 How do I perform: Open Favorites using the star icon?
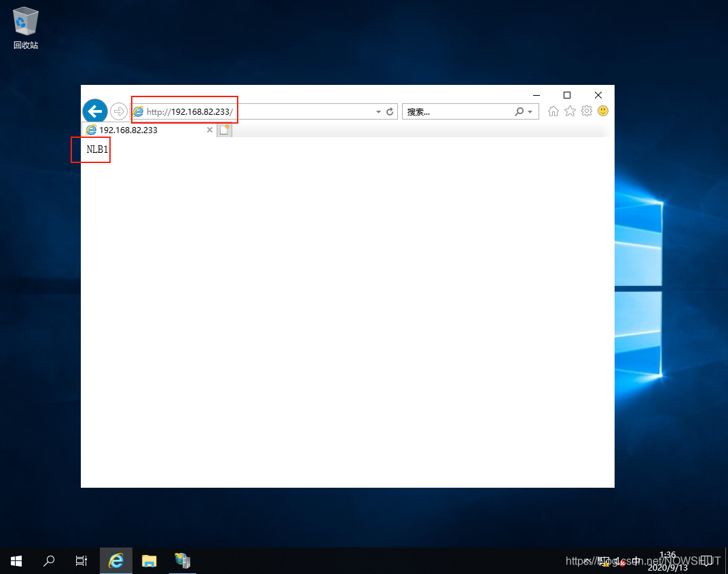click(x=570, y=111)
